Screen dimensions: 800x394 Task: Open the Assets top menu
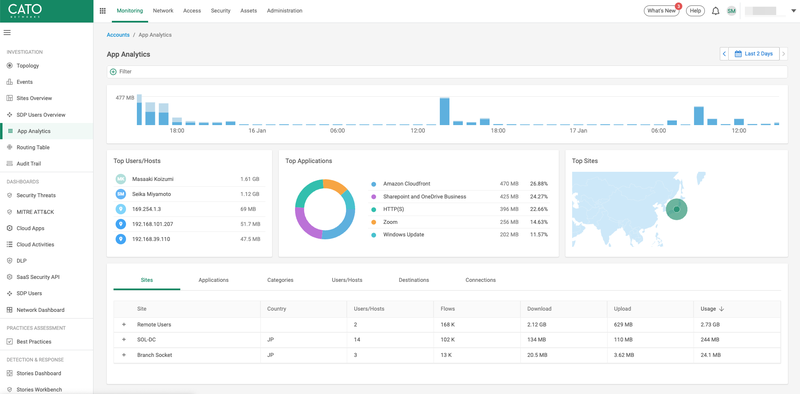pos(248,11)
